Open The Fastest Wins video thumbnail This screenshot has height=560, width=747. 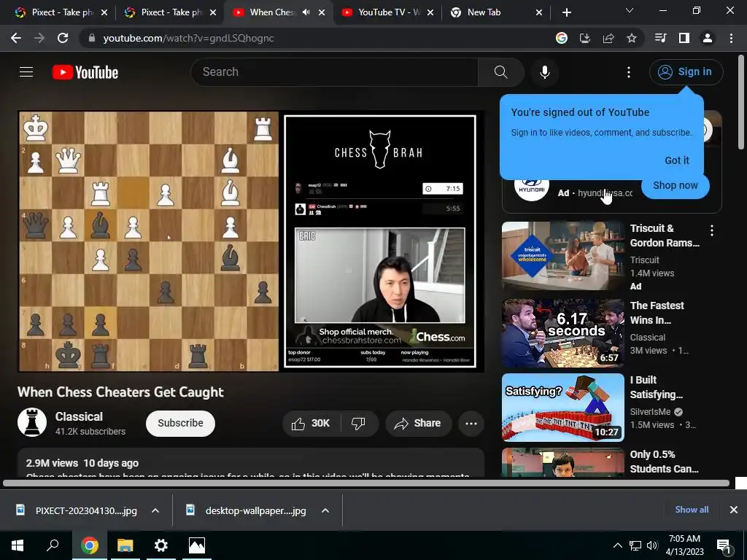562,333
